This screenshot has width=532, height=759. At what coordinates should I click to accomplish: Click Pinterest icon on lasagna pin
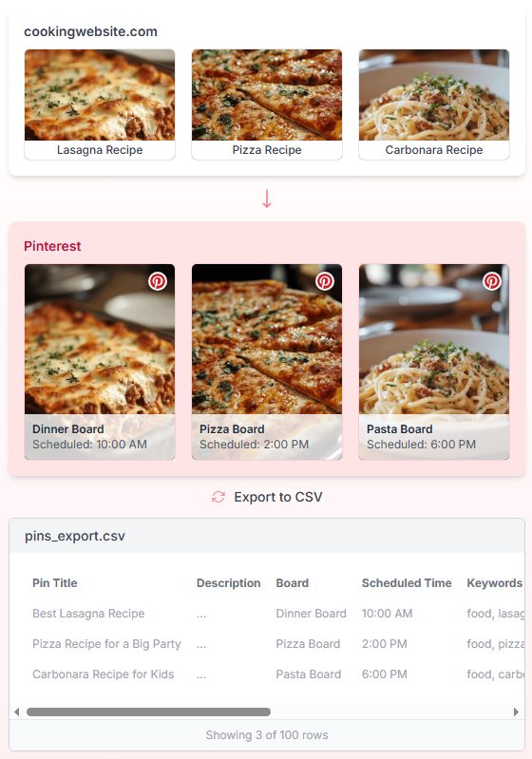(x=158, y=281)
